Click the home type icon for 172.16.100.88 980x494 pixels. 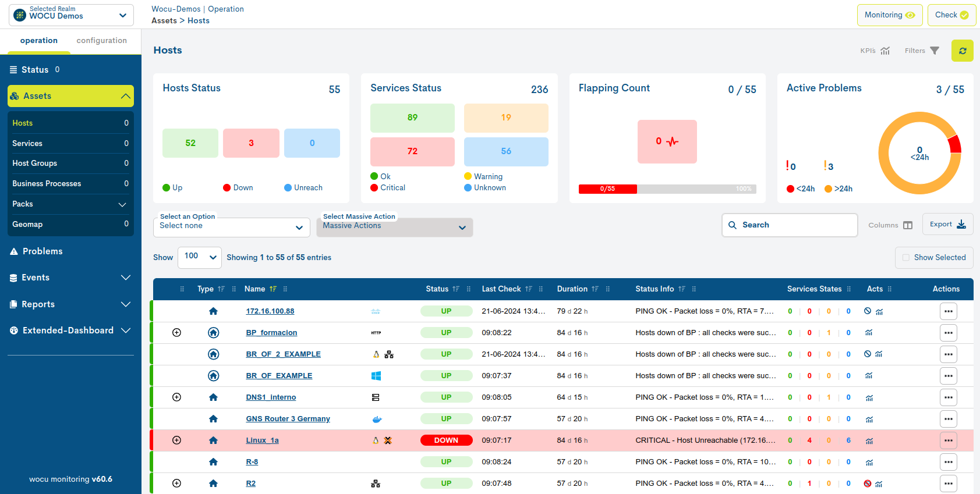pyautogui.click(x=213, y=311)
